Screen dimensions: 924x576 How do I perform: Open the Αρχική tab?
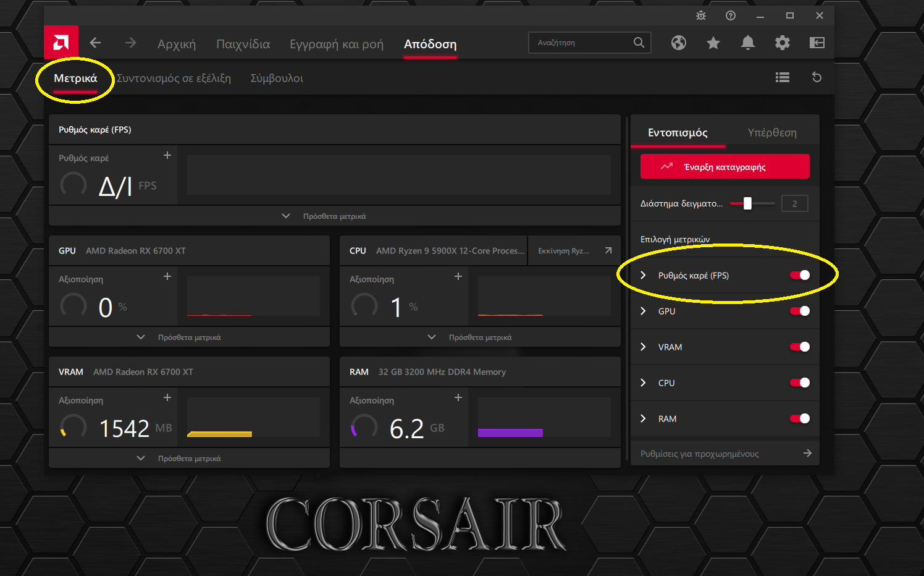coord(177,44)
